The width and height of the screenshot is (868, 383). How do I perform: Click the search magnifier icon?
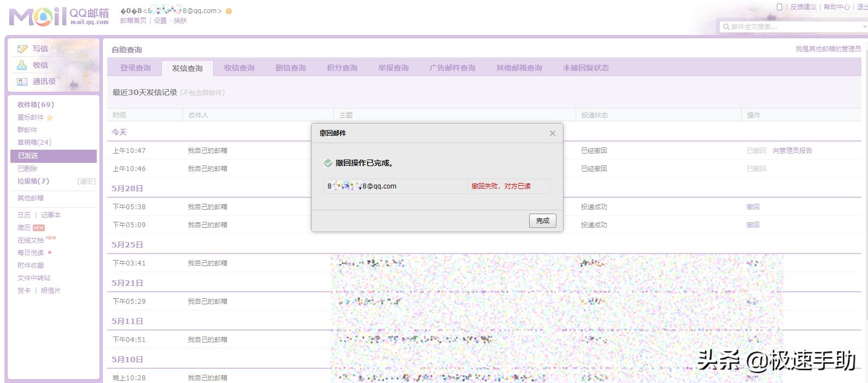(x=726, y=26)
